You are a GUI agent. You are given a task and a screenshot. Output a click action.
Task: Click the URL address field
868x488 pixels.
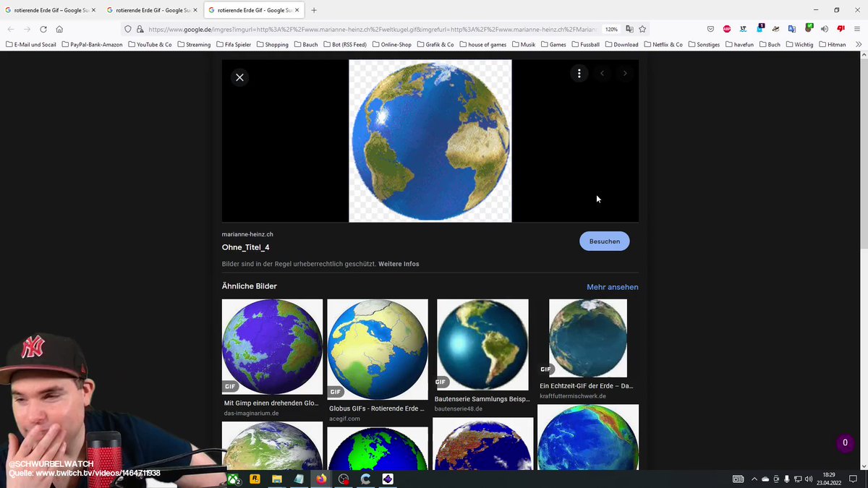tap(373, 29)
